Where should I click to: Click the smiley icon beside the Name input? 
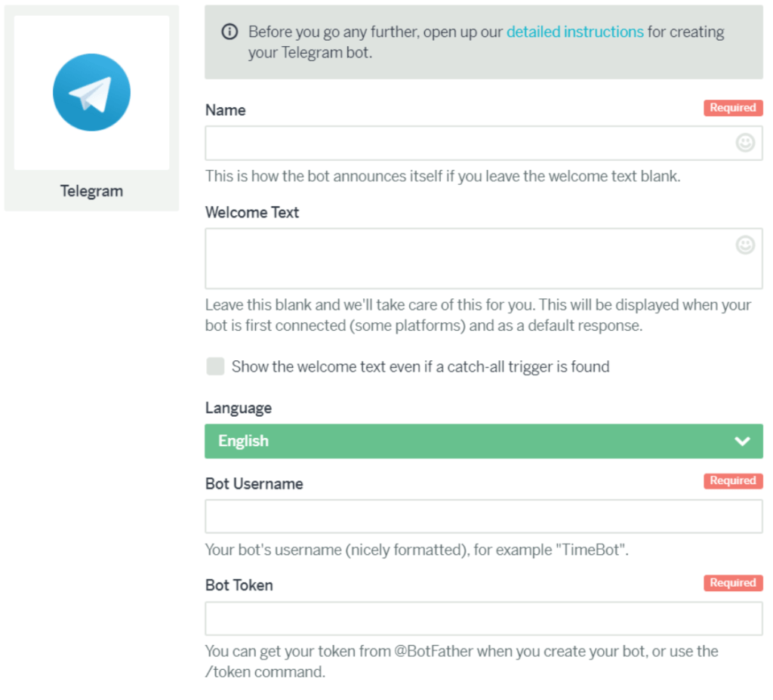click(x=746, y=141)
